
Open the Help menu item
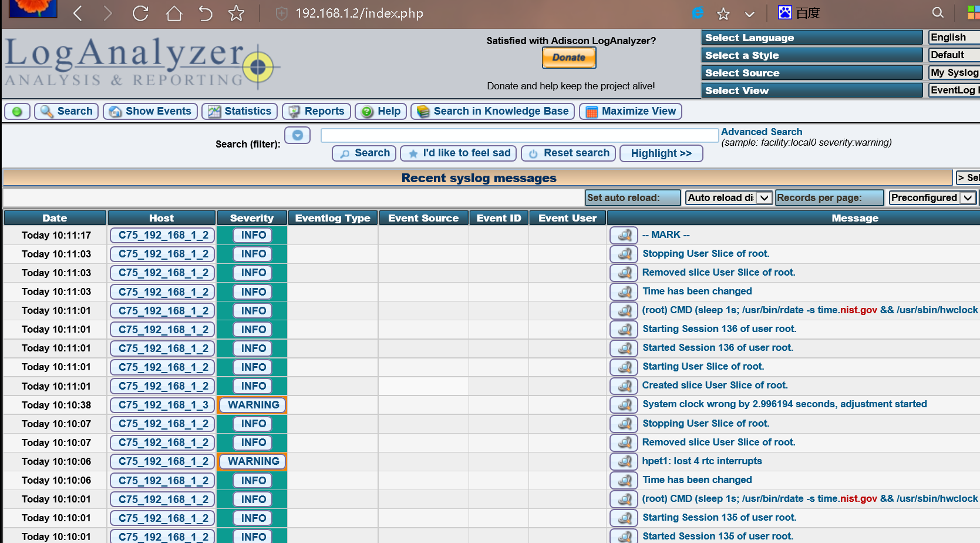point(381,111)
